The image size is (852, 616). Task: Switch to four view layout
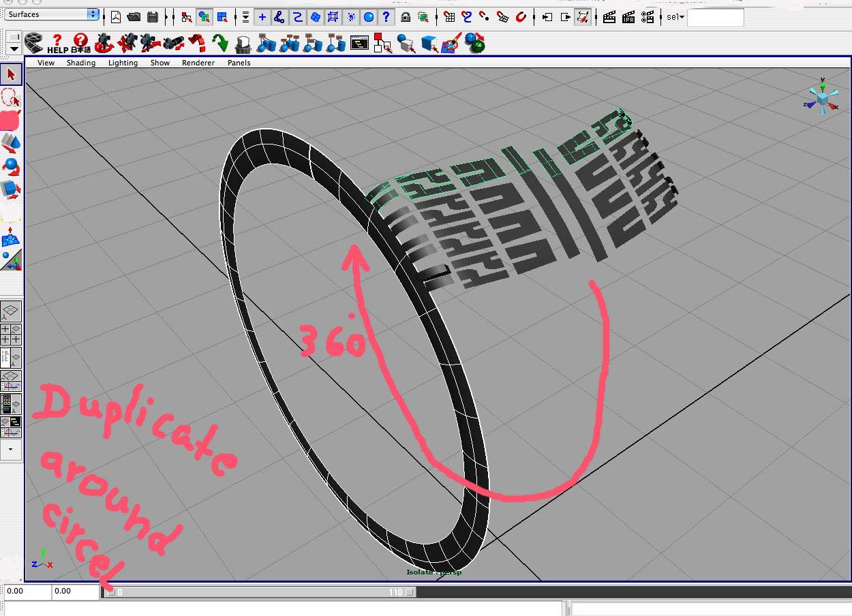[11, 334]
